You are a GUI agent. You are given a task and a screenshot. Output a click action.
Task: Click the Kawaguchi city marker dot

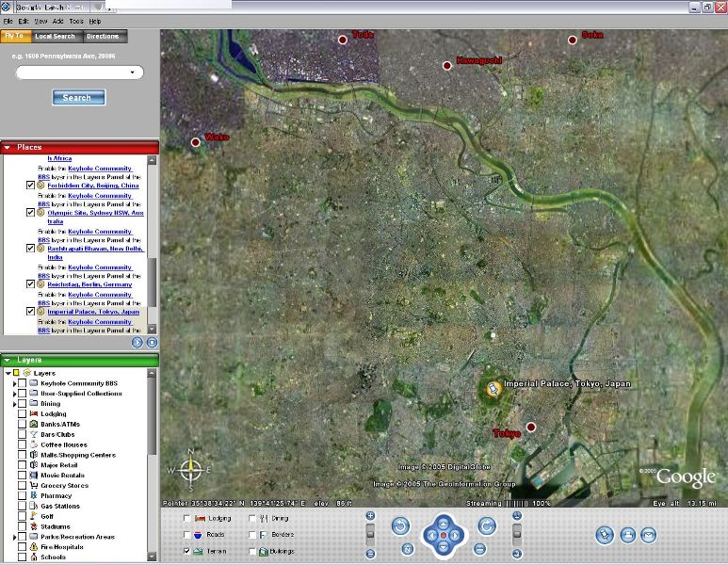click(446, 66)
